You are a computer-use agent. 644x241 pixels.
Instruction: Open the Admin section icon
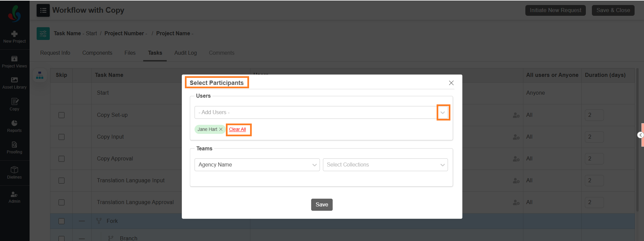tap(14, 194)
